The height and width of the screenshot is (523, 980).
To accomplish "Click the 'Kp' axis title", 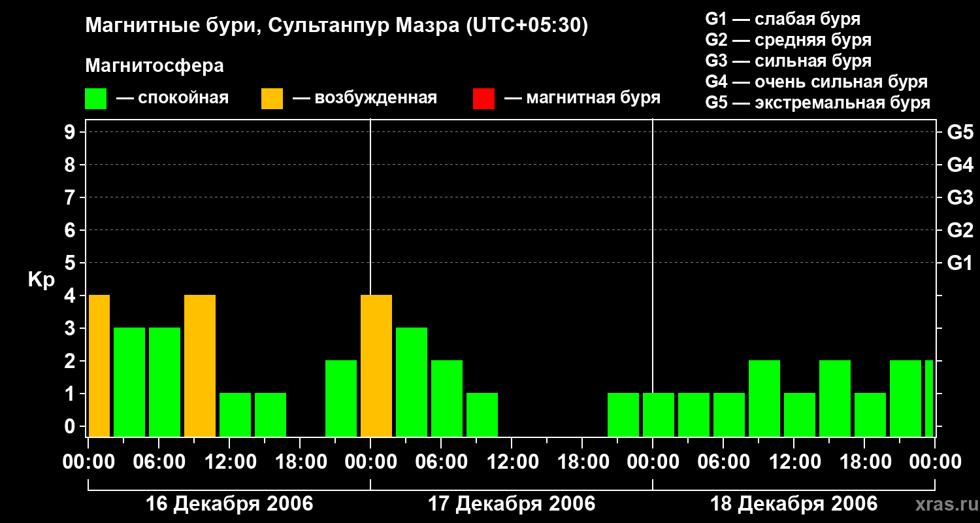I will coord(41,280).
